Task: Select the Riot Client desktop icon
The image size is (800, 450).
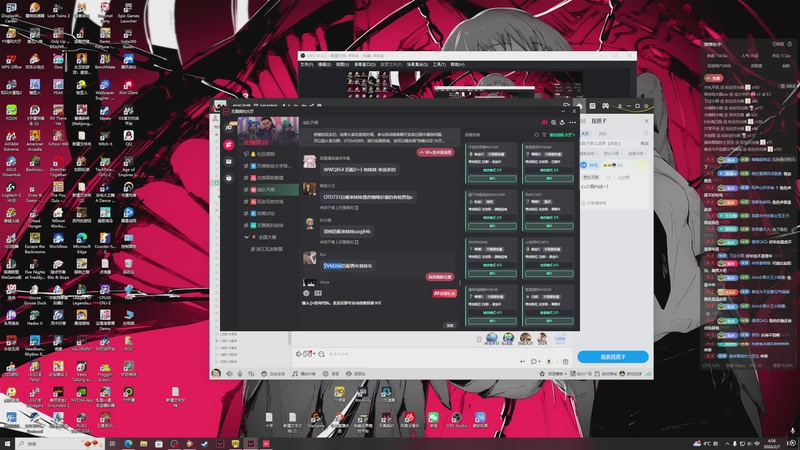Action: pos(128,88)
